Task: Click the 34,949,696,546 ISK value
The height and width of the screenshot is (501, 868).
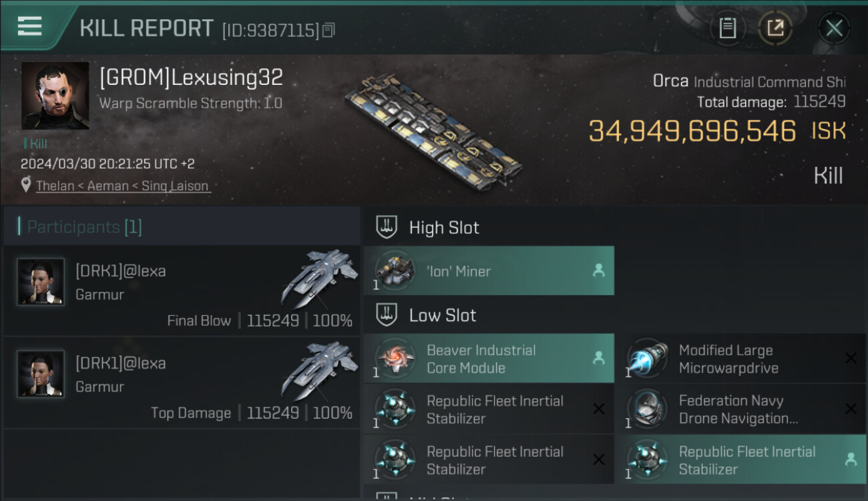Action: pyautogui.click(x=692, y=132)
